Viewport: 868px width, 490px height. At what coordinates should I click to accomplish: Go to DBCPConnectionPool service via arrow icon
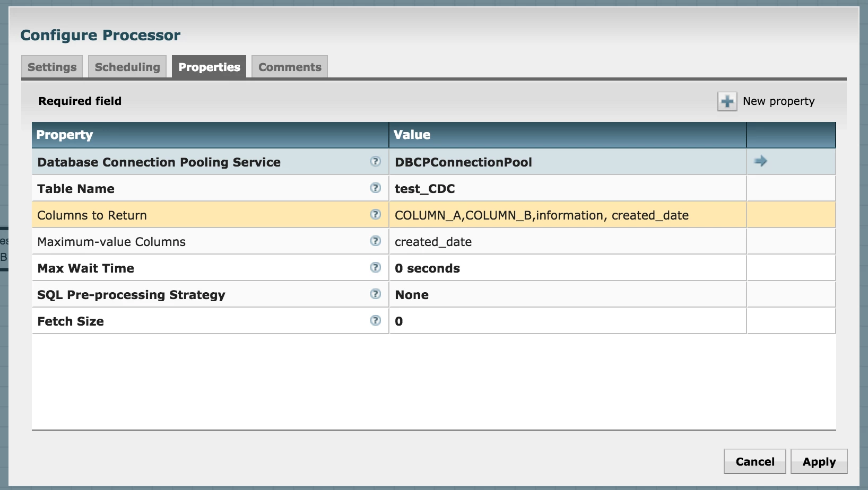(761, 161)
